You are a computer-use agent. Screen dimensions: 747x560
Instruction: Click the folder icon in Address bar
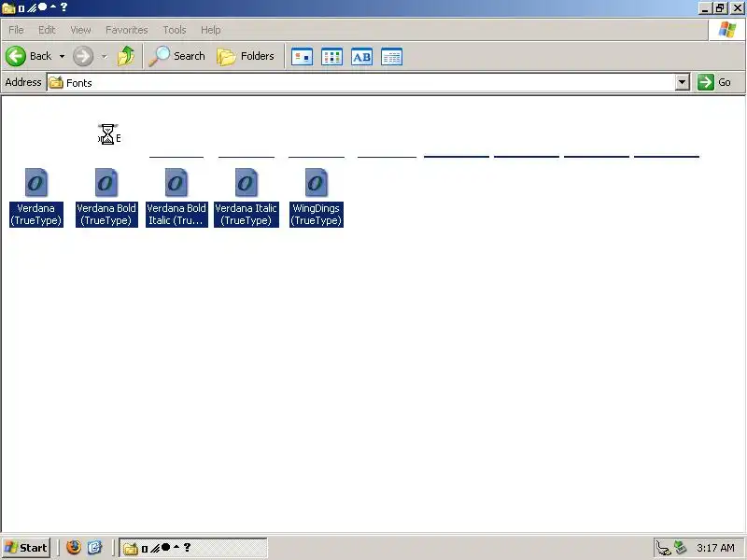click(56, 82)
